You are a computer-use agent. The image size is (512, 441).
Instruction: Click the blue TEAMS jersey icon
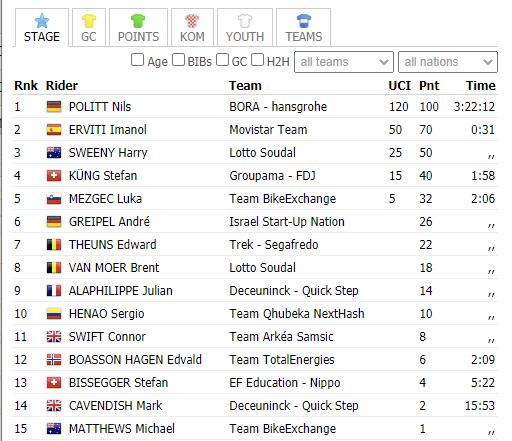pyautogui.click(x=304, y=21)
